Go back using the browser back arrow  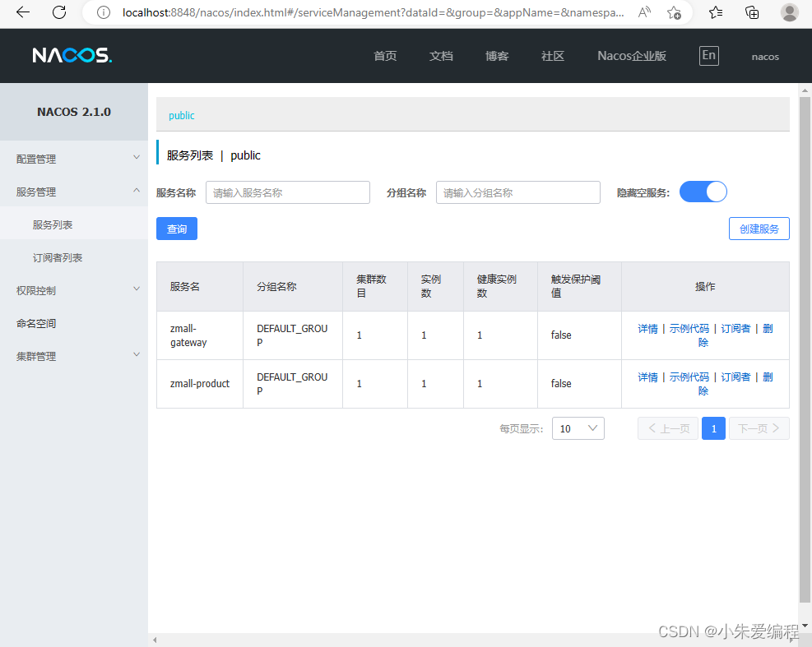(23, 12)
